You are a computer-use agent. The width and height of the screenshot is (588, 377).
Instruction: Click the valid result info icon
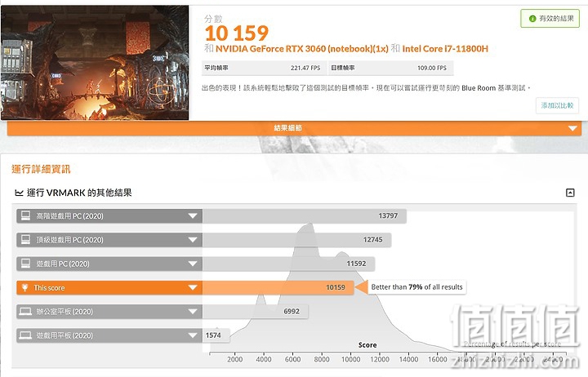532,19
